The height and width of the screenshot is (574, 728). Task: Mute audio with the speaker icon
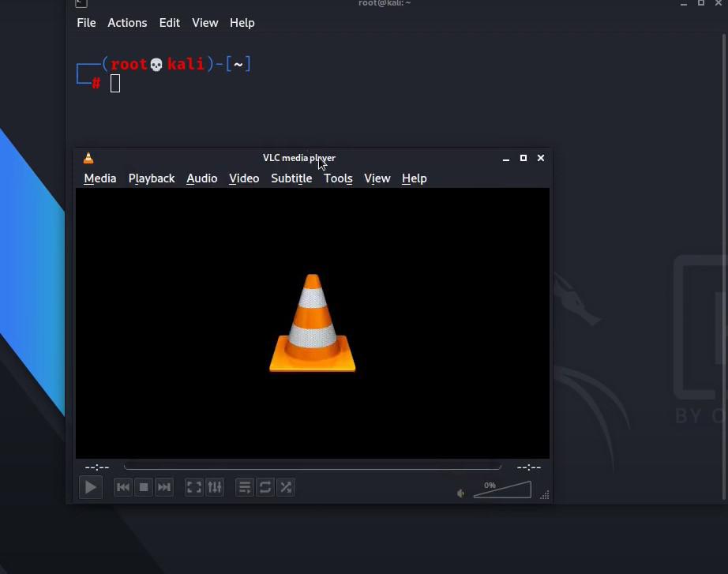pos(460,493)
